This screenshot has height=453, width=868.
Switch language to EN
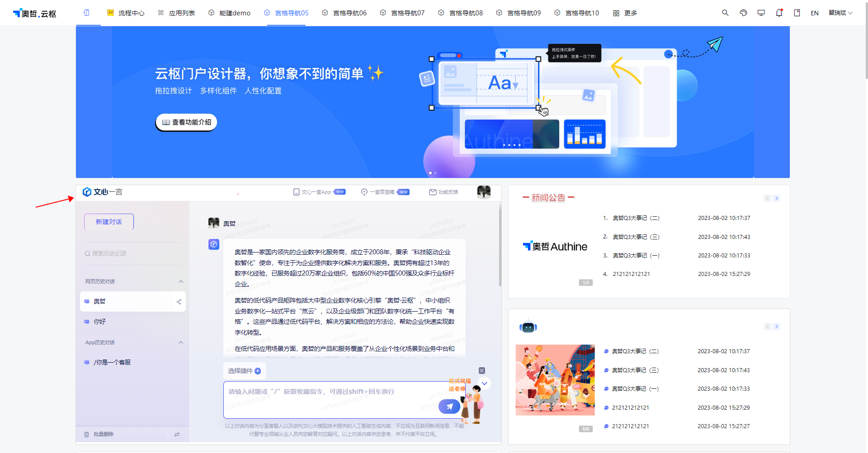[815, 13]
